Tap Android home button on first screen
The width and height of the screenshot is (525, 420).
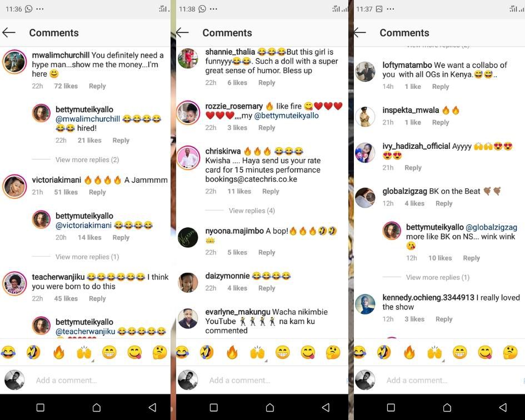click(x=97, y=407)
